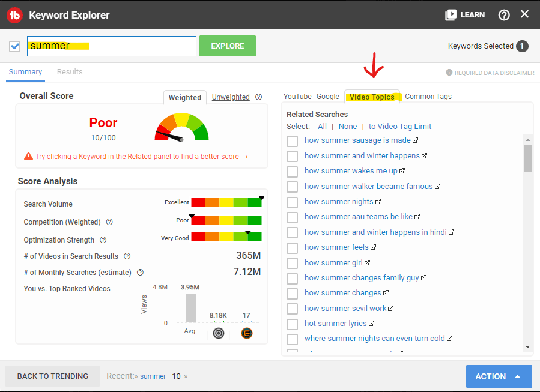Open the YouTube related searches tab

click(x=297, y=97)
